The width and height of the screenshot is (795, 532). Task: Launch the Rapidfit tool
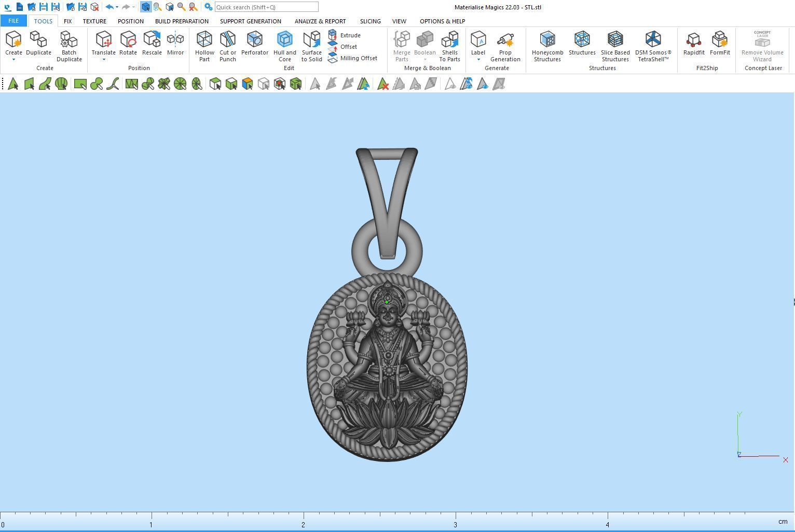pos(694,43)
